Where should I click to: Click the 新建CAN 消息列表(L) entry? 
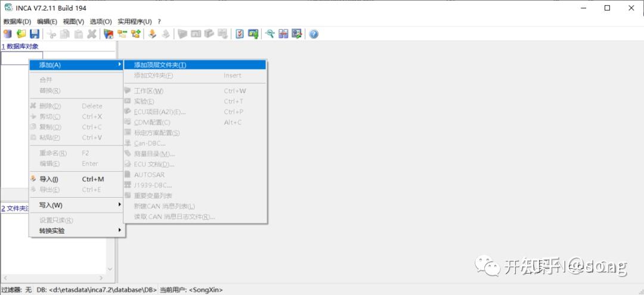pos(194,206)
